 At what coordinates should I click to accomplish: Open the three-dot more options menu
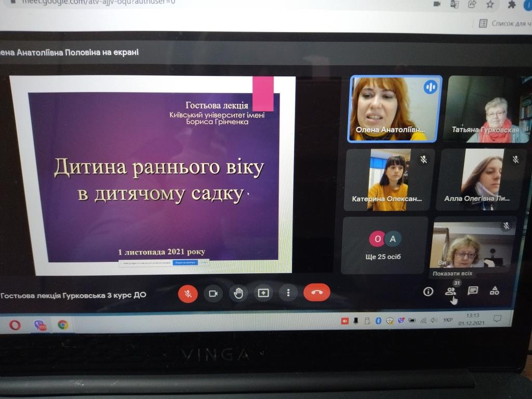click(288, 293)
